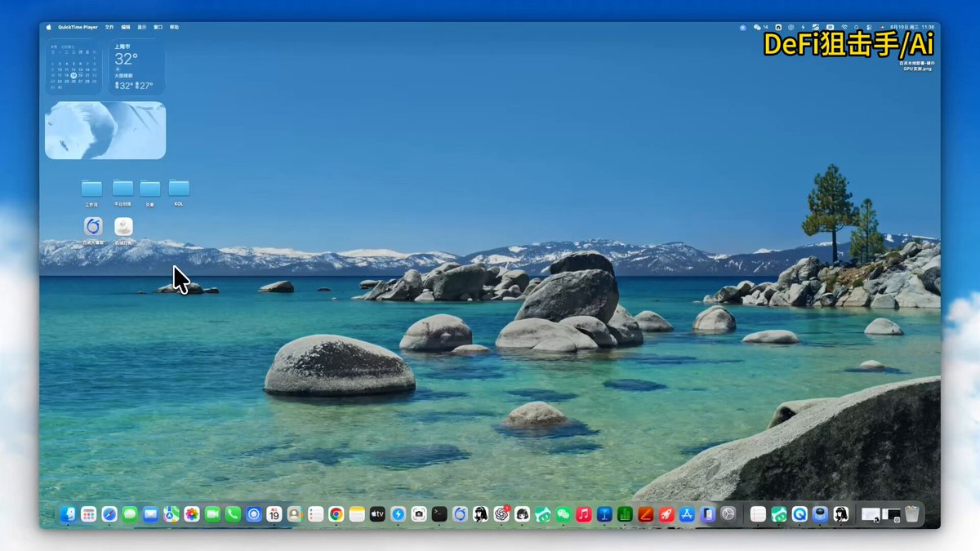Click the Shanghai weather widget
The height and width of the screenshot is (551, 980).
(136, 67)
